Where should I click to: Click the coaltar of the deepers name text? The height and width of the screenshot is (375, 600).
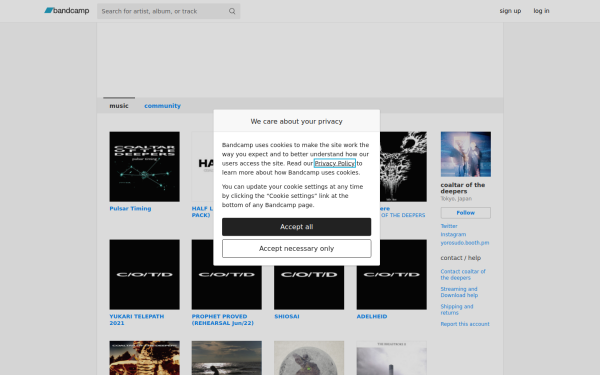(463, 188)
